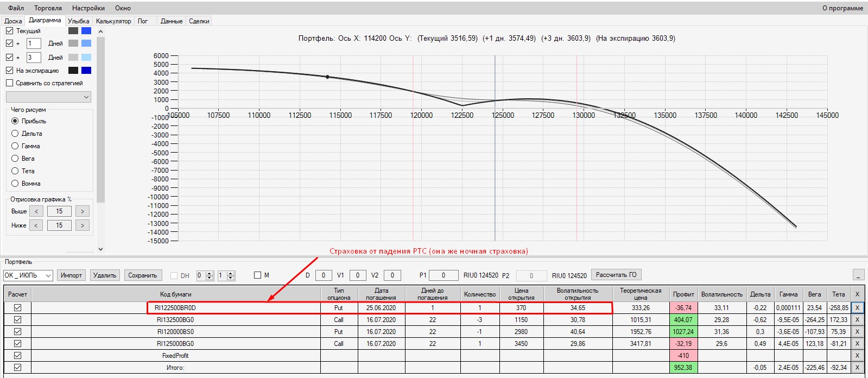Toggle the +1 Дней curve checkbox
The width and height of the screenshot is (868, 378).
point(9,43)
